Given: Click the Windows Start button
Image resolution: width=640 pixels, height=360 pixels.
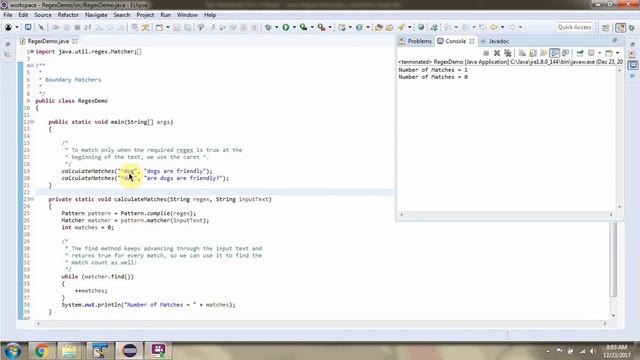Looking at the screenshot, I should click(13, 351).
